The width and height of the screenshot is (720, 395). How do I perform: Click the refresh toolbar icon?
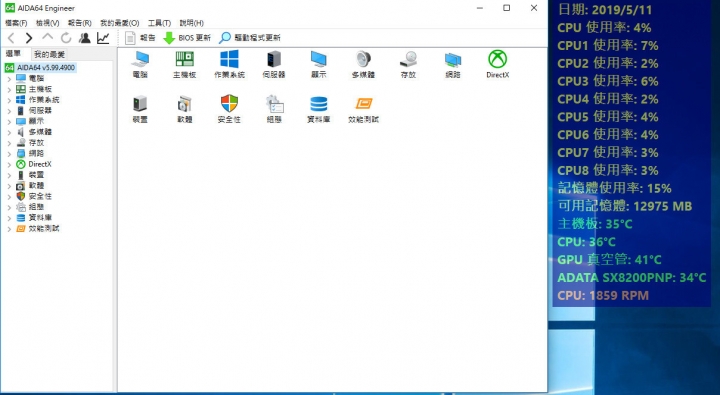click(66, 38)
